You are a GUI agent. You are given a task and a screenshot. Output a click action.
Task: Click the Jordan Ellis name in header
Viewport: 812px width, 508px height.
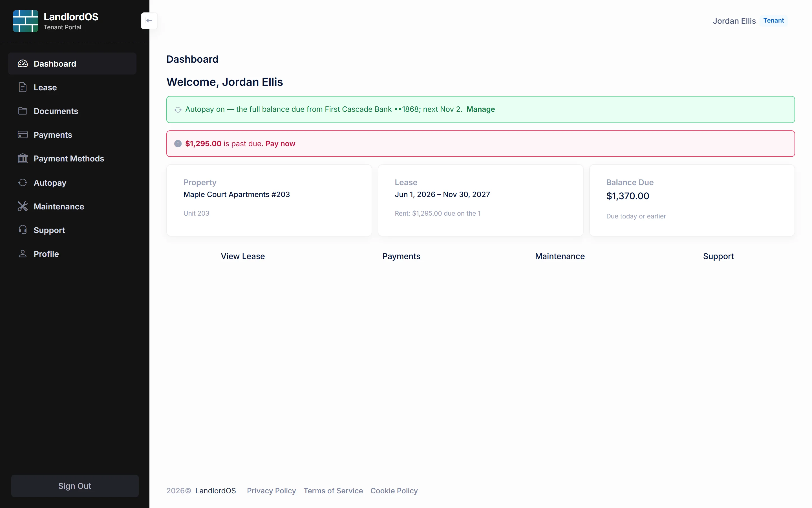[x=734, y=21]
